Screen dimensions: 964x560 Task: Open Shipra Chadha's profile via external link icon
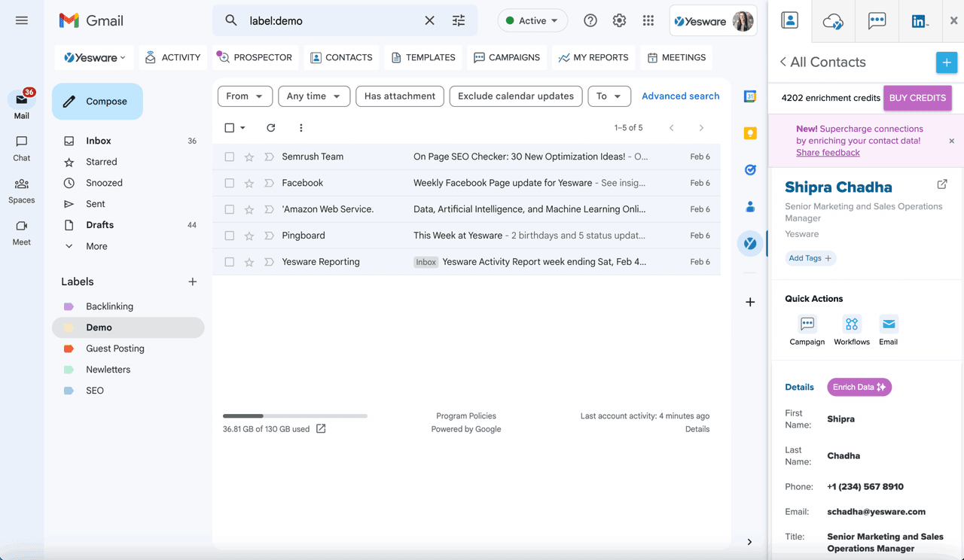tap(942, 183)
